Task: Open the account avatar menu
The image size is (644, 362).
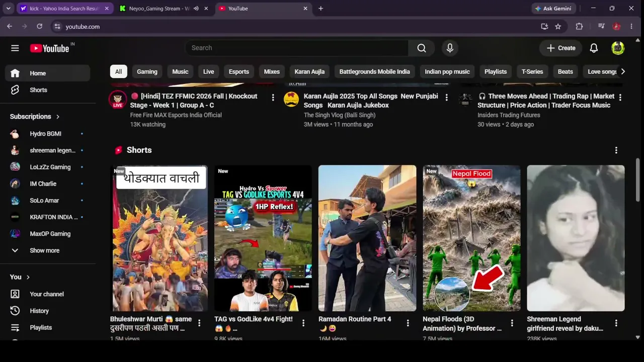Action: click(x=618, y=48)
